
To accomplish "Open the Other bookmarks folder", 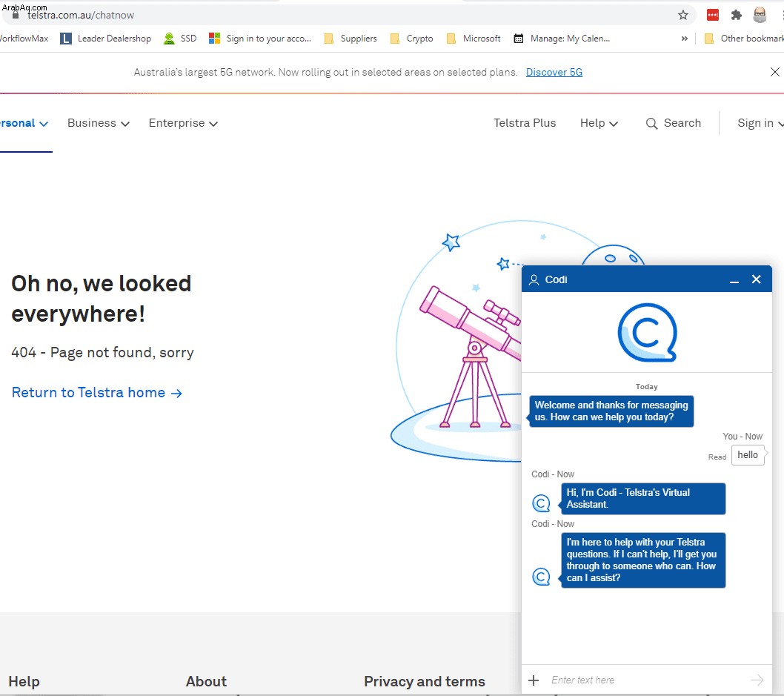I will 743,39.
